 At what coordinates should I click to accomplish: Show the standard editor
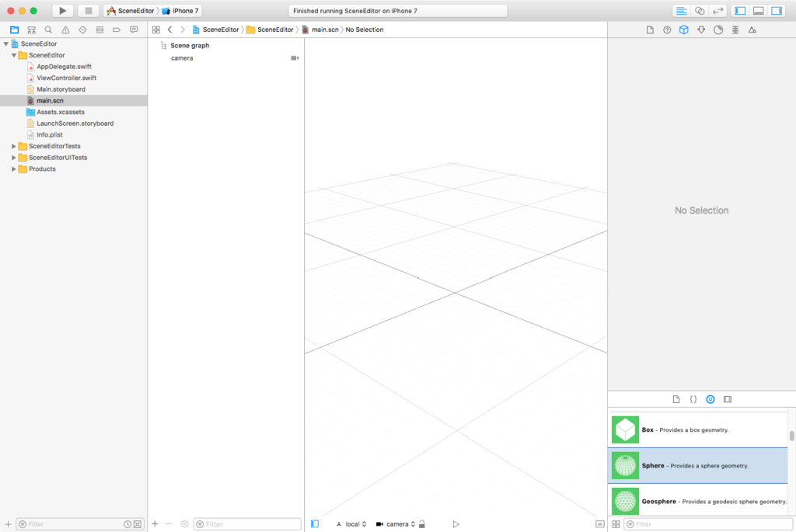pos(681,11)
